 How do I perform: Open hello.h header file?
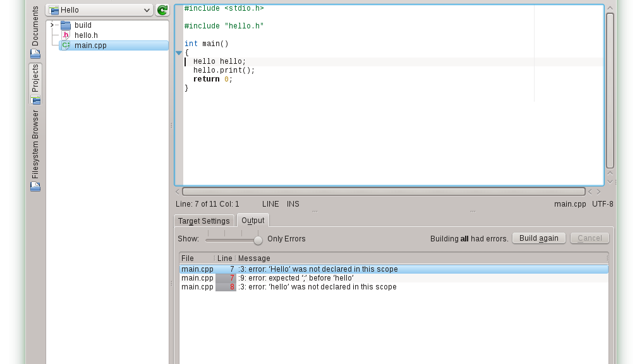[x=86, y=35]
